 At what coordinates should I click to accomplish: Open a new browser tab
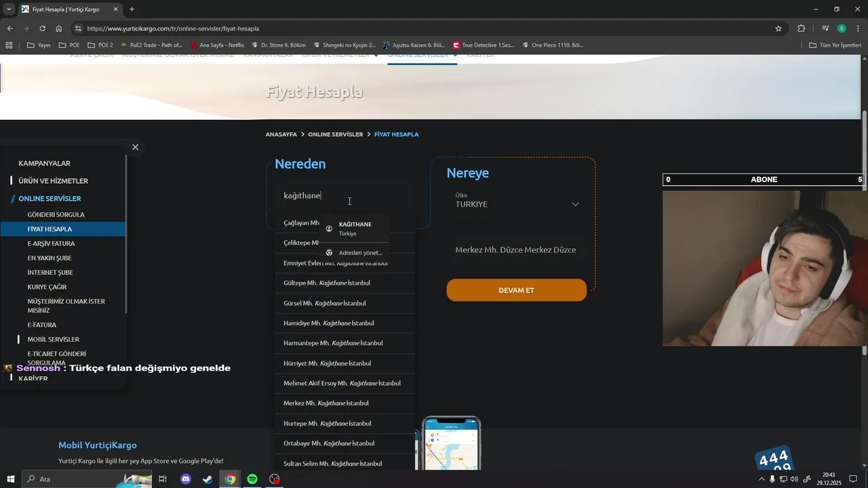coord(132,9)
